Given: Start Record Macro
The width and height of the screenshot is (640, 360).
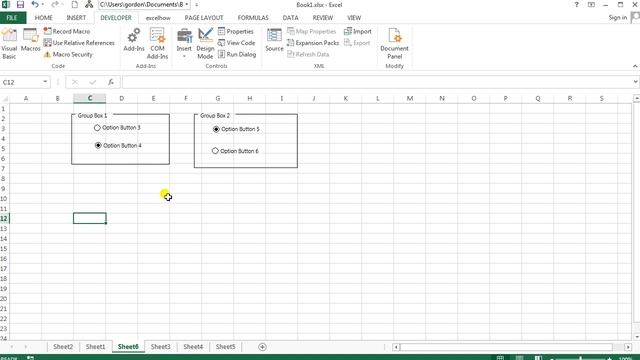Looking at the screenshot, I should tap(67, 31).
